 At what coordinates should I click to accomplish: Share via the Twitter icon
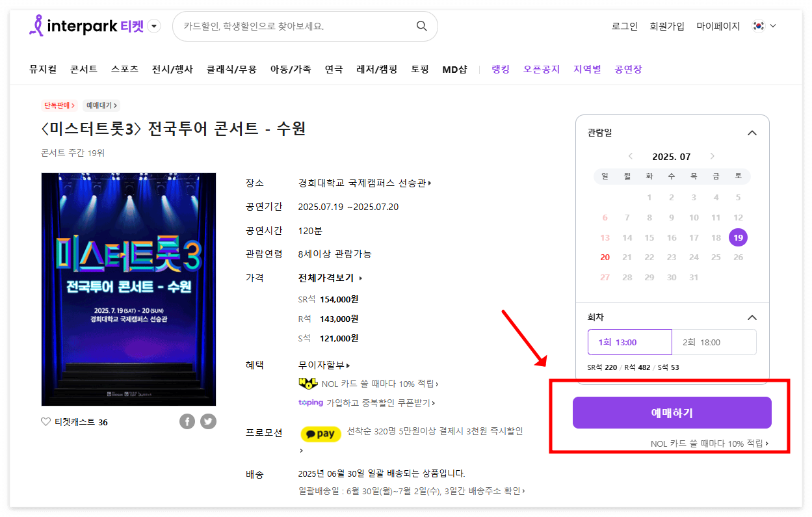coord(208,421)
